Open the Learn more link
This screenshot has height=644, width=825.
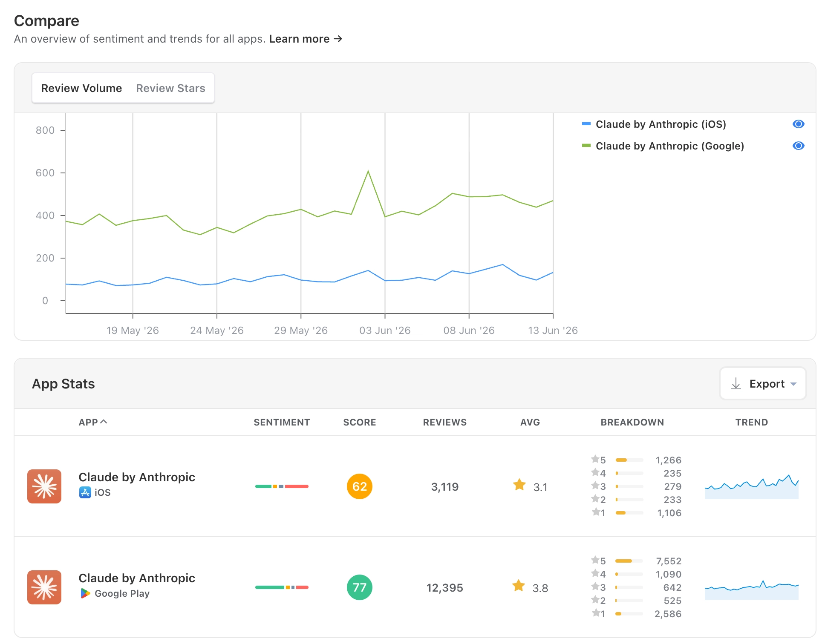pos(306,39)
